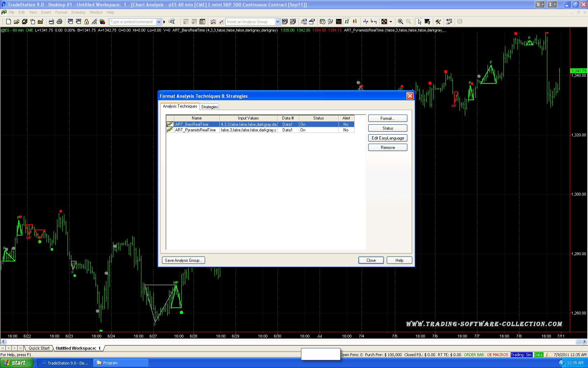This screenshot has height=368, width=588.
Task: Click the Save Analysis Group button
Action: tap(183, 260)
